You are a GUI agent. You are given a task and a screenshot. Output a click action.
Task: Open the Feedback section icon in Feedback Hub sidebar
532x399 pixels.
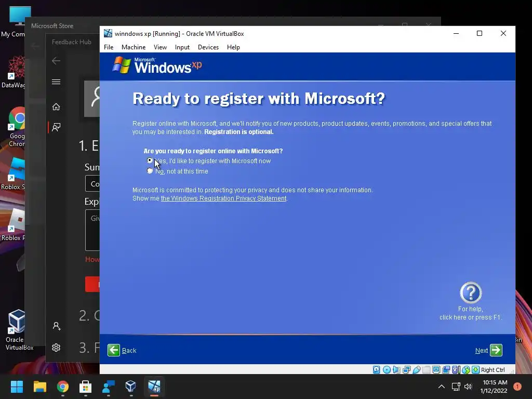(56, 127)
